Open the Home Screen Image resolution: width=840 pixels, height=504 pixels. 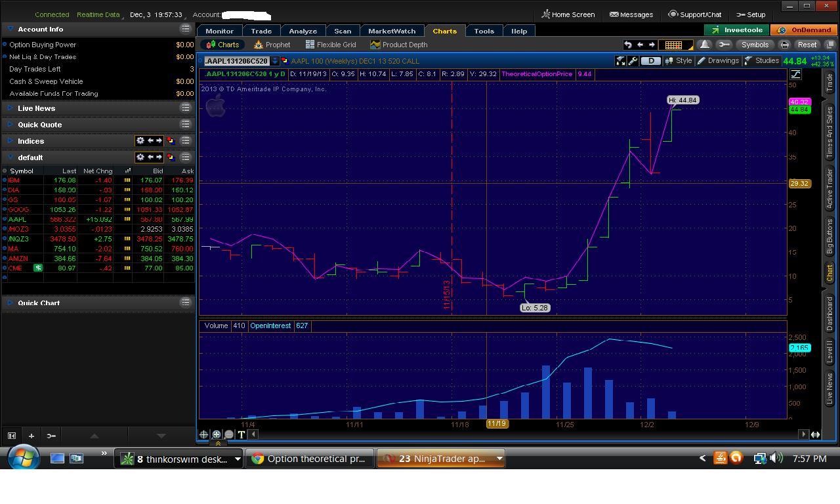click(568, 14)
